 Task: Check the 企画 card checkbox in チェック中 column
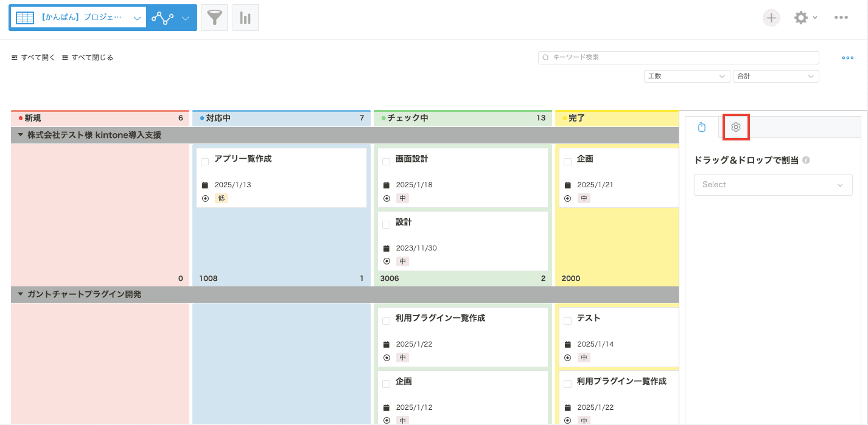click(386, 384)
